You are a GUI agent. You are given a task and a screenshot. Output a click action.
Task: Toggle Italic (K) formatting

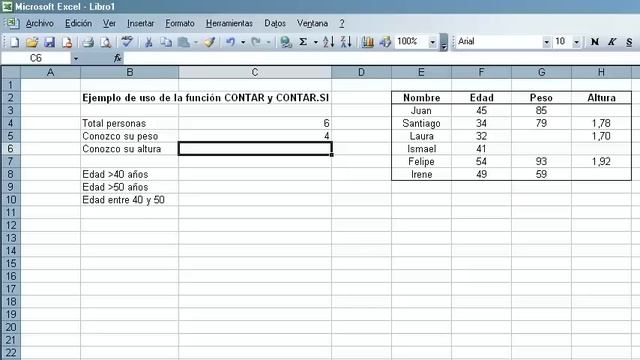[x=612, y=42]
